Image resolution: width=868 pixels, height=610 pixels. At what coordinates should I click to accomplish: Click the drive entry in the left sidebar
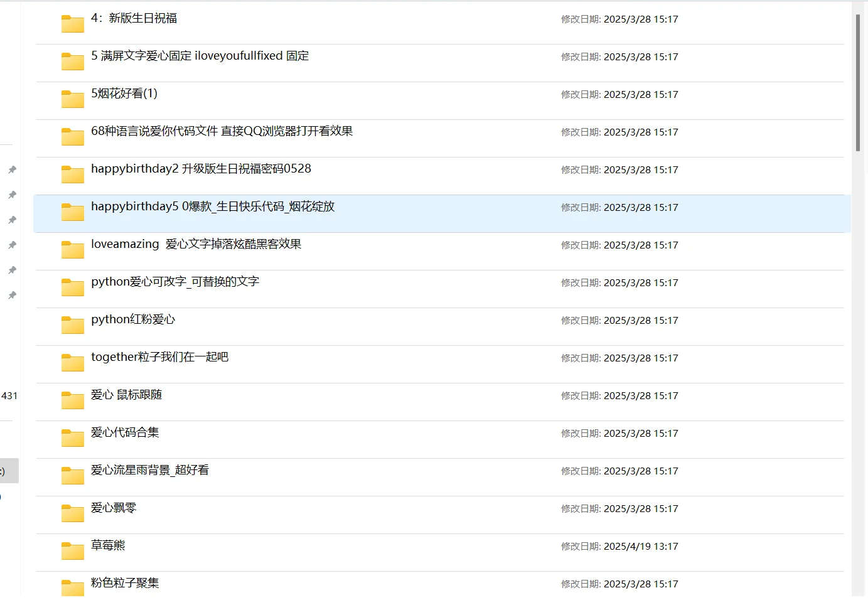(6, 471)
